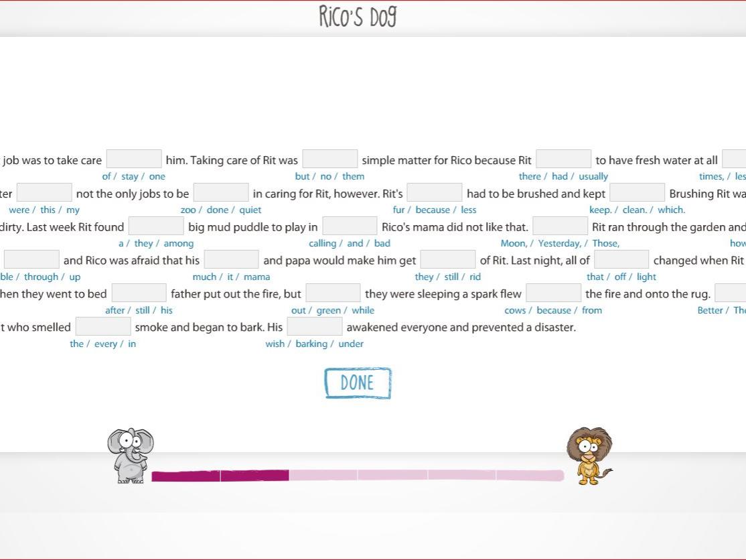Click the elephant character icon
Viewport: 746px width, 560px height.
point(131,456)
